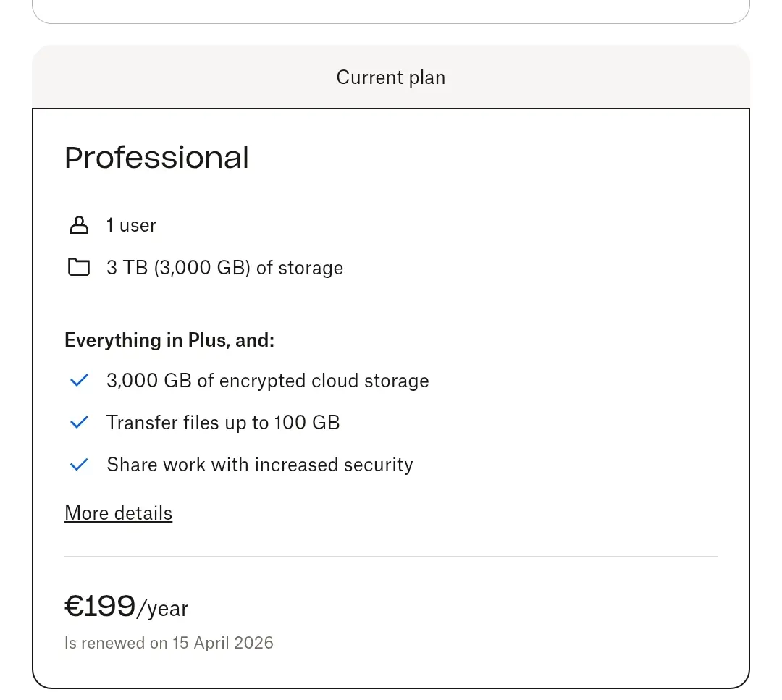Click the €199 price amount
This screenshot has height=700, width=782.
point(100,607)
